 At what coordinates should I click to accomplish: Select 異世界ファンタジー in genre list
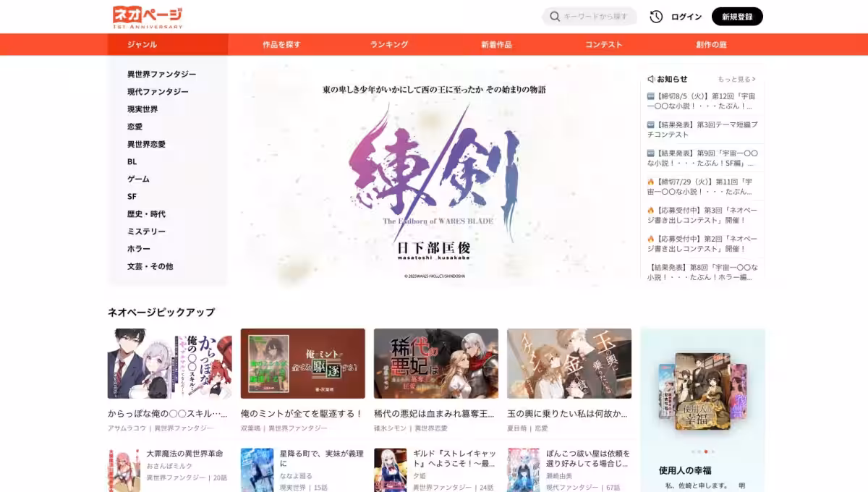(161, 75)
